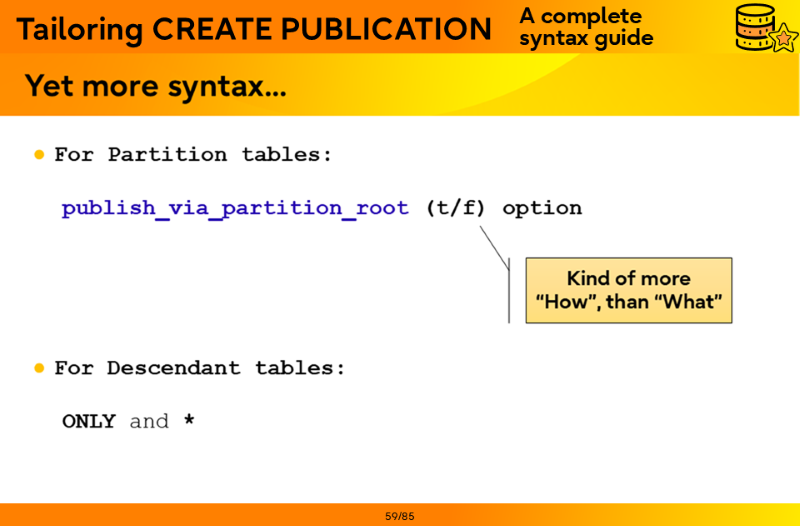The height and width of the screenshot is (526, 800).
Task: Select the bold 'ONLY' keyword
Action: (x=89, y=421)
